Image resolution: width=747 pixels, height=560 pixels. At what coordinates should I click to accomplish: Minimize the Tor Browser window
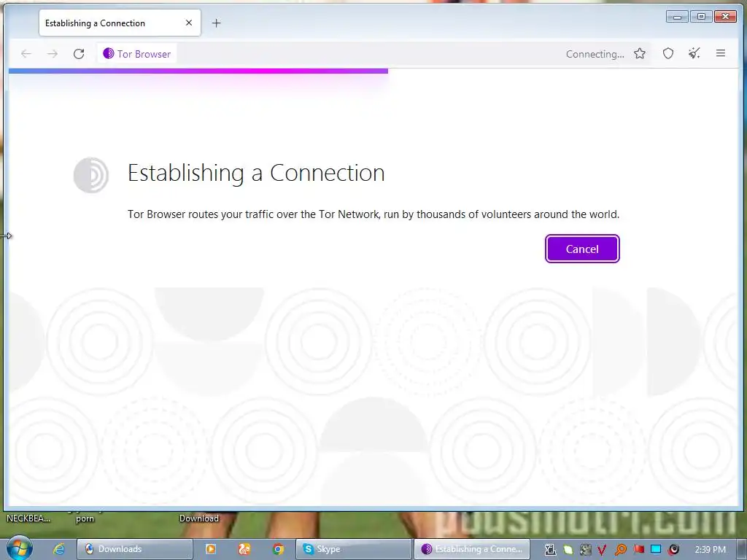click(677, 17)
